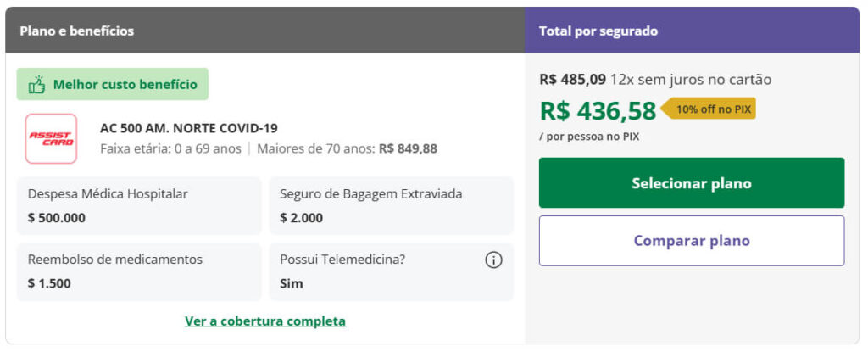The image size is (868, 352).
Task: Click the Total por segurado header
Action: tap(598, 31)
